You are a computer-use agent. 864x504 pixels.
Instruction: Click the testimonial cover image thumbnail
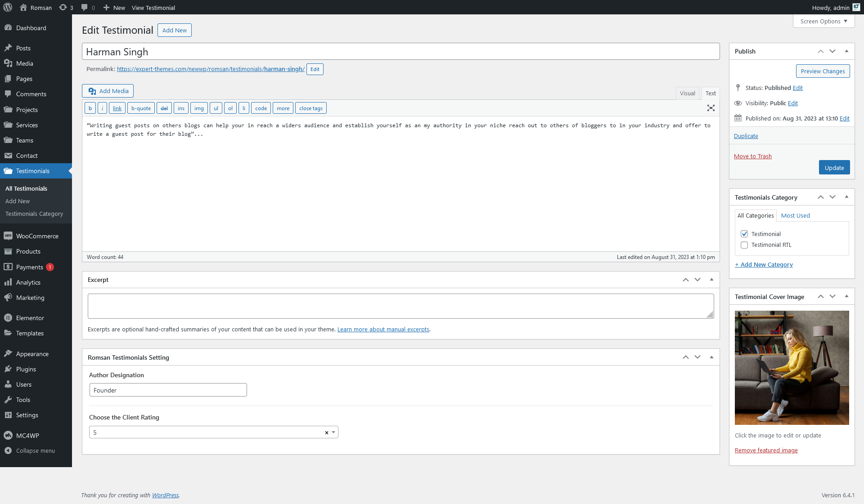792,367
